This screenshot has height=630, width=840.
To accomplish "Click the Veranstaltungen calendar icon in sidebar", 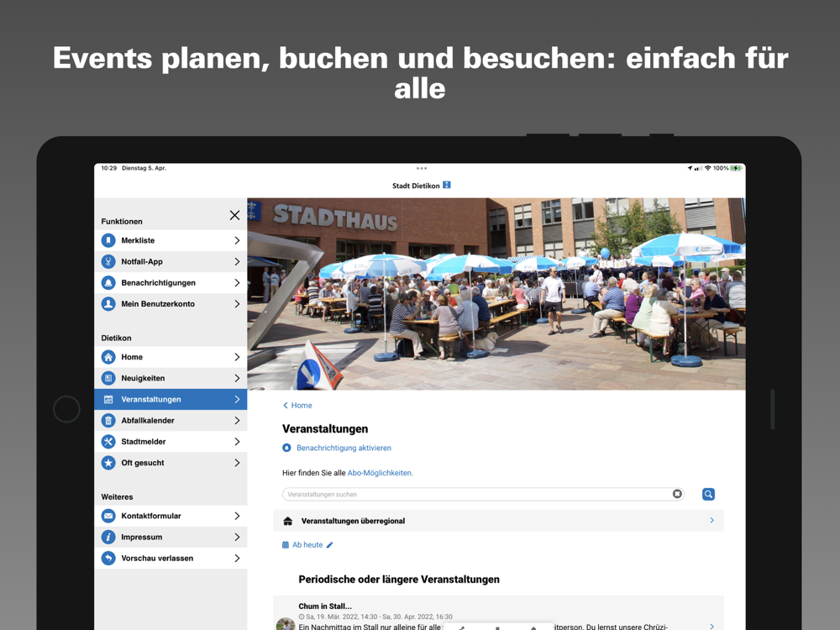I will 108,400.
